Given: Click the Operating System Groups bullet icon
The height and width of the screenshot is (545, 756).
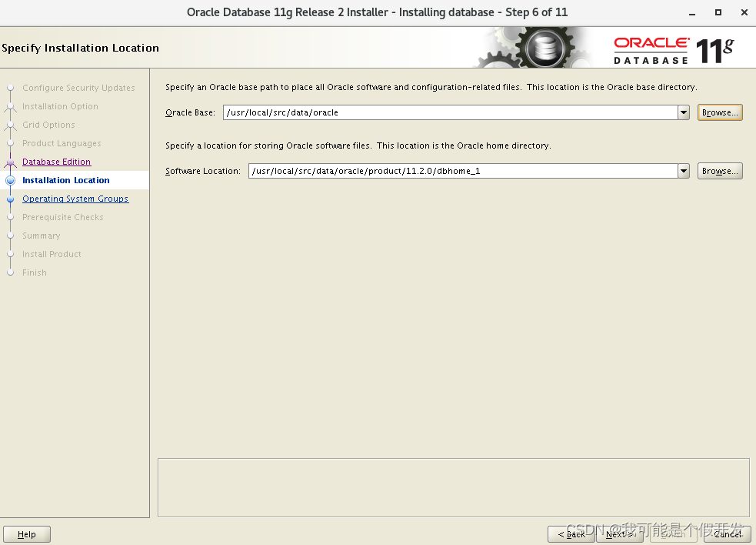Looking at the screenshot, I should [x=11, y=199].
